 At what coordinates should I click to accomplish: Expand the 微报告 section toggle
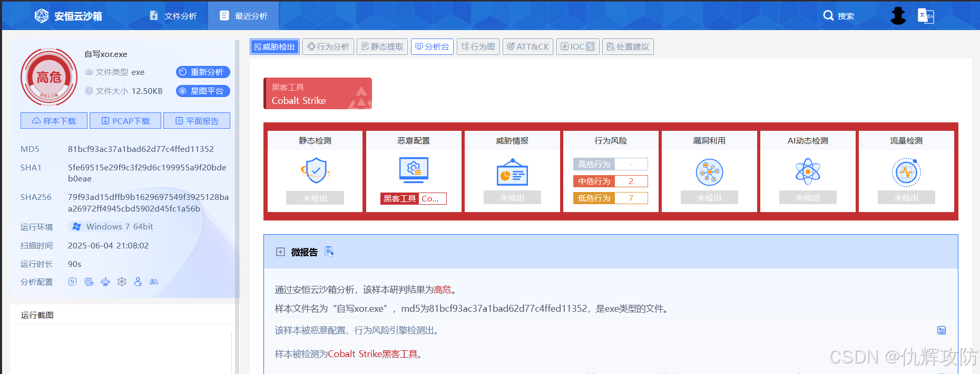(280, 252)
